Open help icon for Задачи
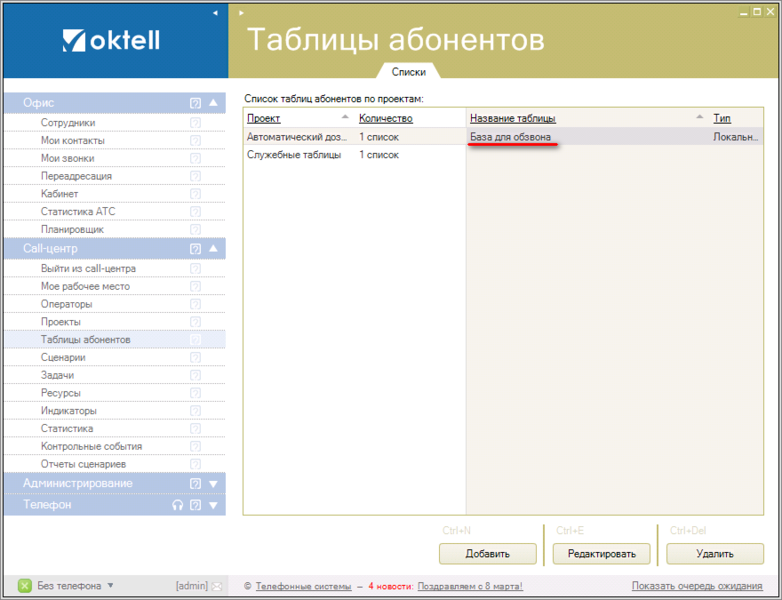The image size is (782, 600). coord(196,376)
